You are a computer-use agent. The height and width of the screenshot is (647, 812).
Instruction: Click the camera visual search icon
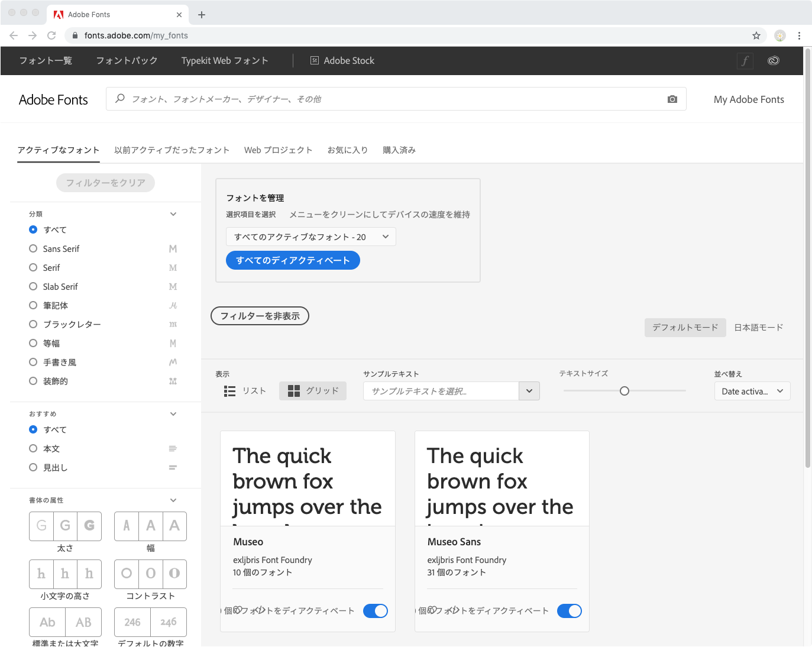(x=672, y=99)
